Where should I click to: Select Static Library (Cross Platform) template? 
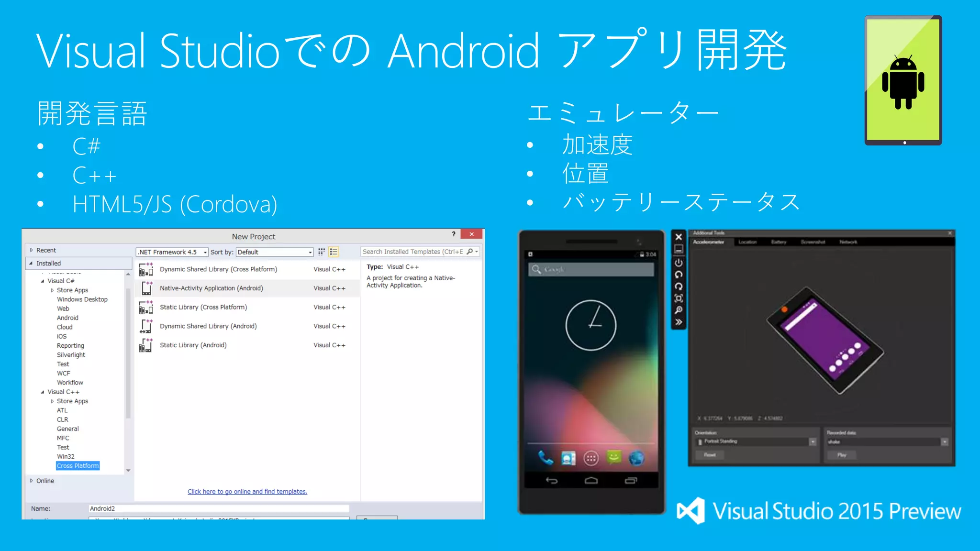247,307
